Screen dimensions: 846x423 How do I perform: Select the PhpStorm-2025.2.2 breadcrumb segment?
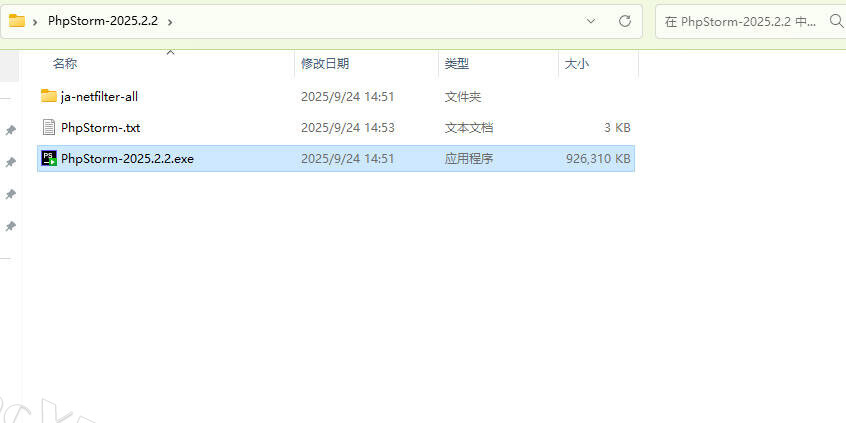pos(103,20)
